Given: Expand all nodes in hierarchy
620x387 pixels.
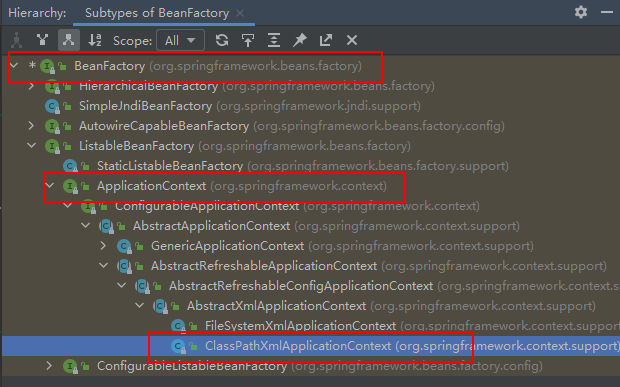Looking at the screenshot, I should (274, 40).
